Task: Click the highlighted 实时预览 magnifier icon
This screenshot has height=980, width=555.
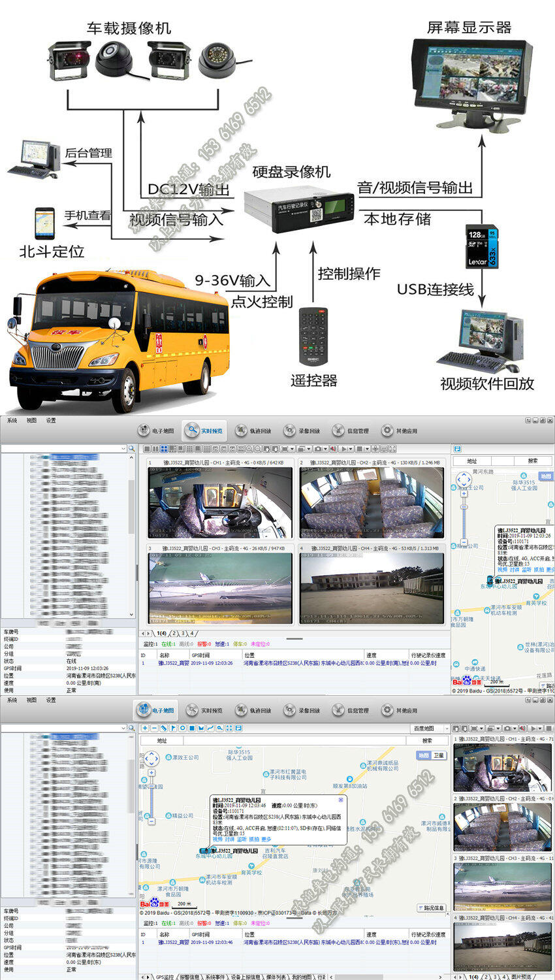Action: coord(192,431)
